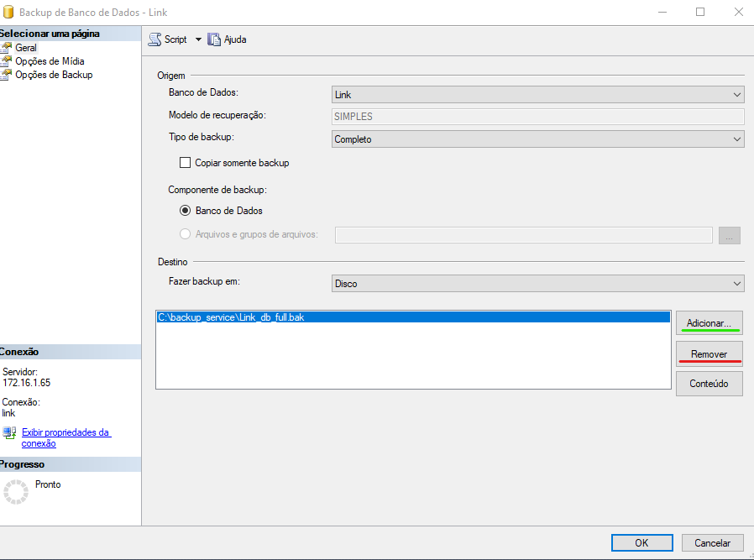The image size is (754, 560).
Task: Select the Banco de Dados radio button
Action: pos(186,211)
